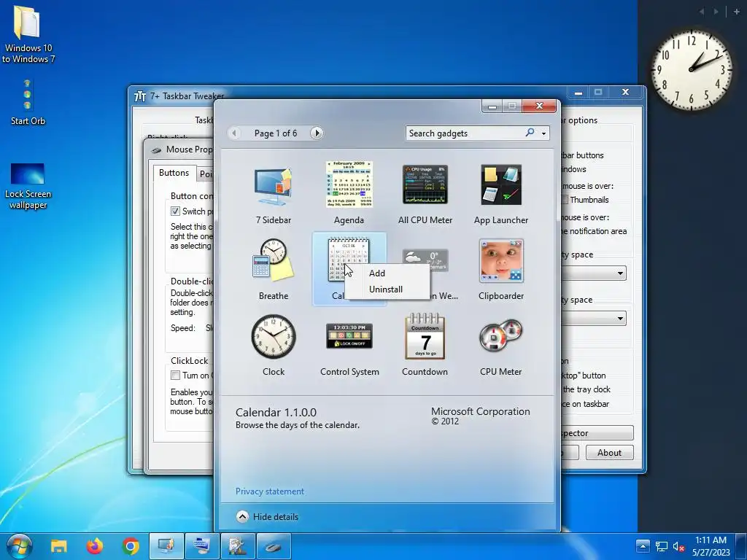Select the All CPU Meter gadget

425,184
